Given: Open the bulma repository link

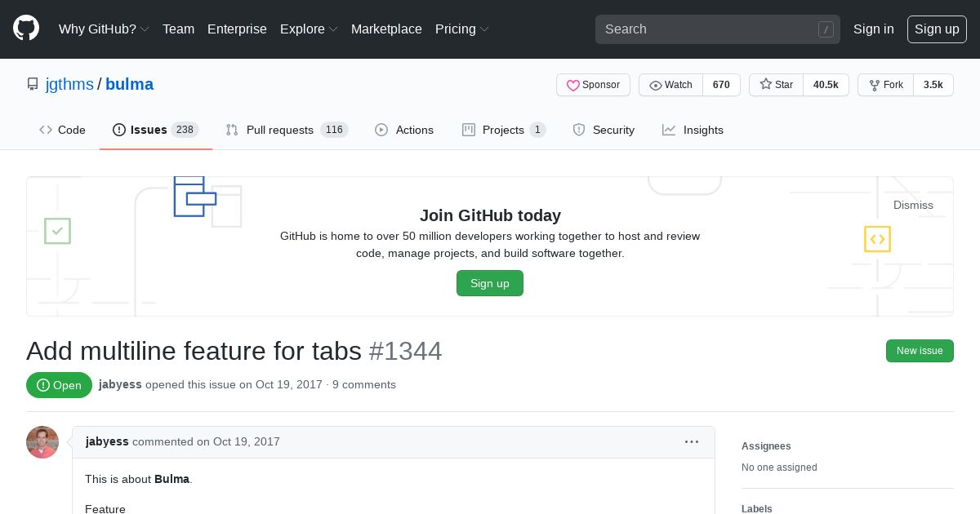Looking at the screenshot, I should (129, 84).
